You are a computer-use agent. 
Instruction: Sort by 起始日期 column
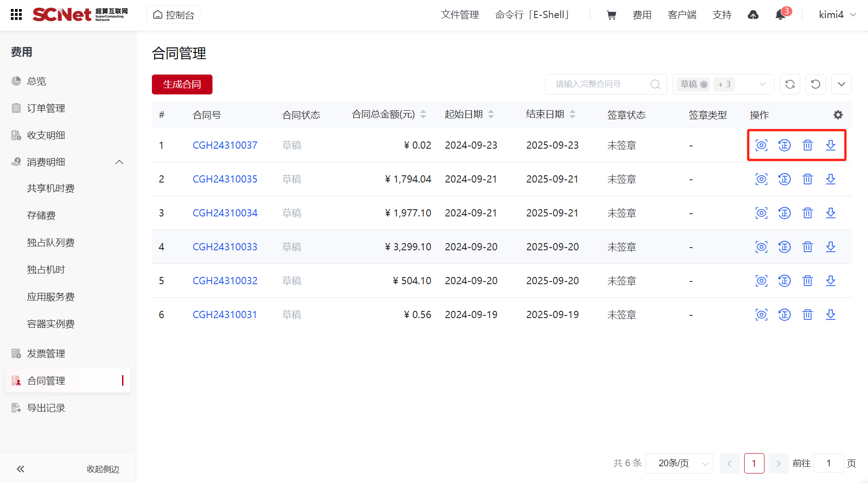pyautogui.click(x=491, y=115)
